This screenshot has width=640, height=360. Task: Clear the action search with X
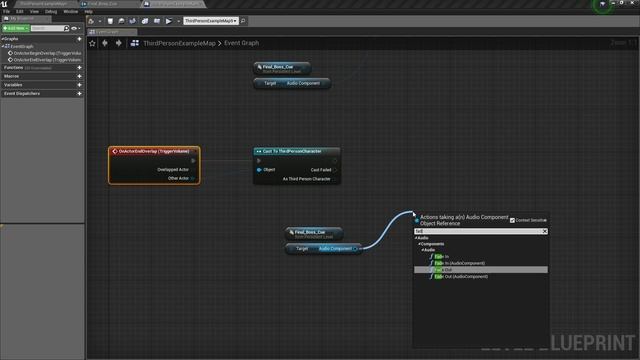(x=544, y=231)
